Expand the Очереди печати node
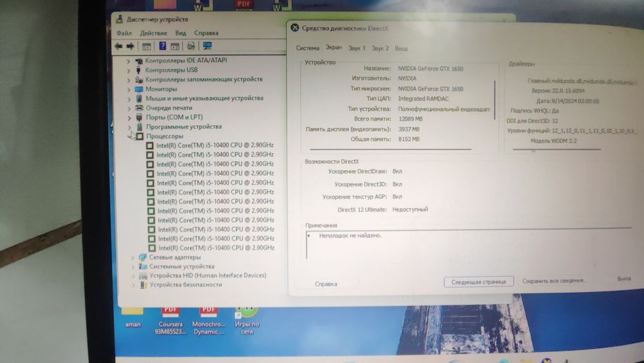644x363 pixels. click(129, 108)
